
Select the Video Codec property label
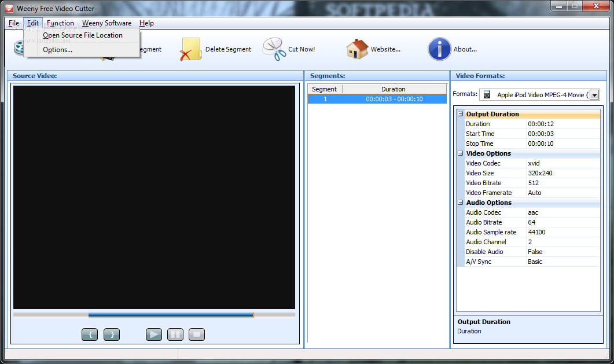pos(483,163)
